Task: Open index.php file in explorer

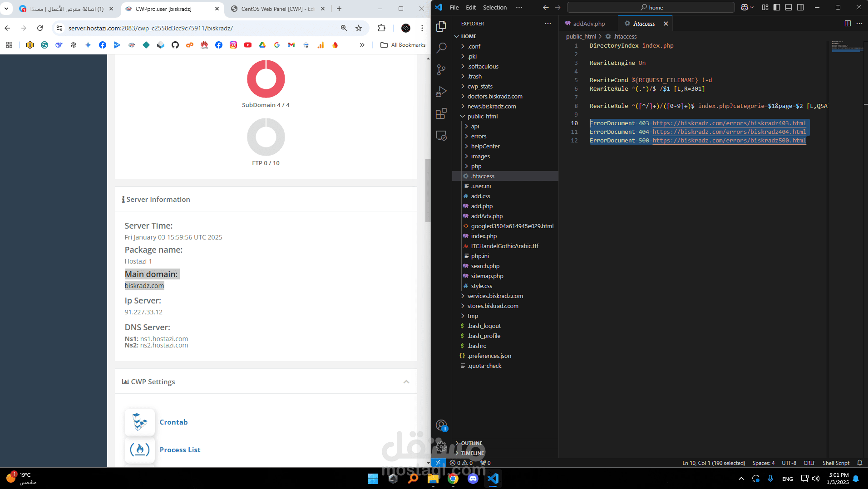Action: click(483, 236)
